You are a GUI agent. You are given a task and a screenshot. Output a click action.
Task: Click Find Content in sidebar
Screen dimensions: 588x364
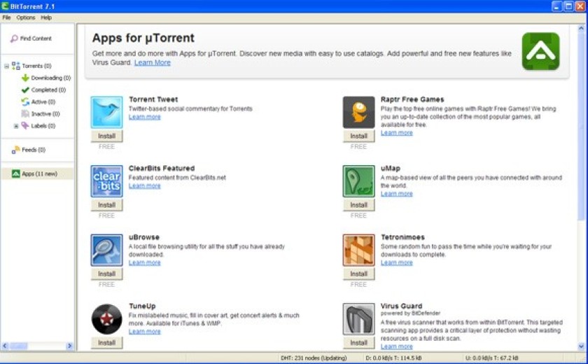pos(36,38)
